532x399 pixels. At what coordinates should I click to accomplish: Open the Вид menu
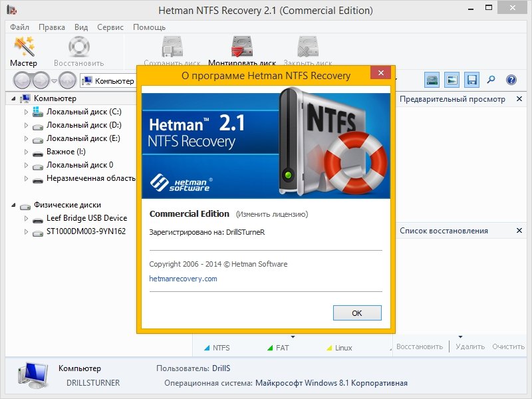[81, 27]
